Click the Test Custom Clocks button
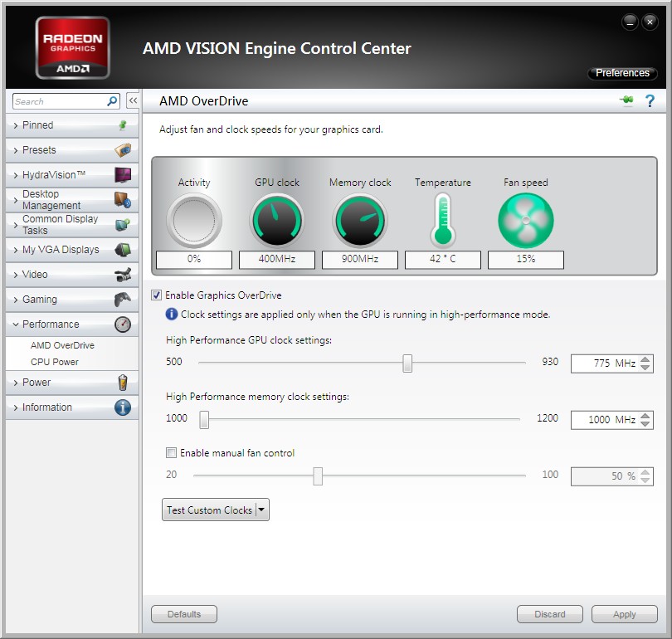Screen dimensions: 672x639 pyautogui.click(x=209, y=510)
